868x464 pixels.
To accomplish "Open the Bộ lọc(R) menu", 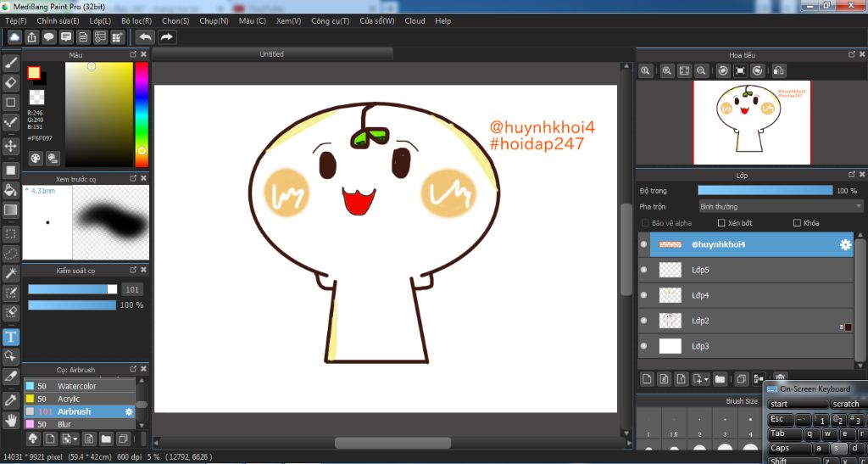I will click(136, 21).
